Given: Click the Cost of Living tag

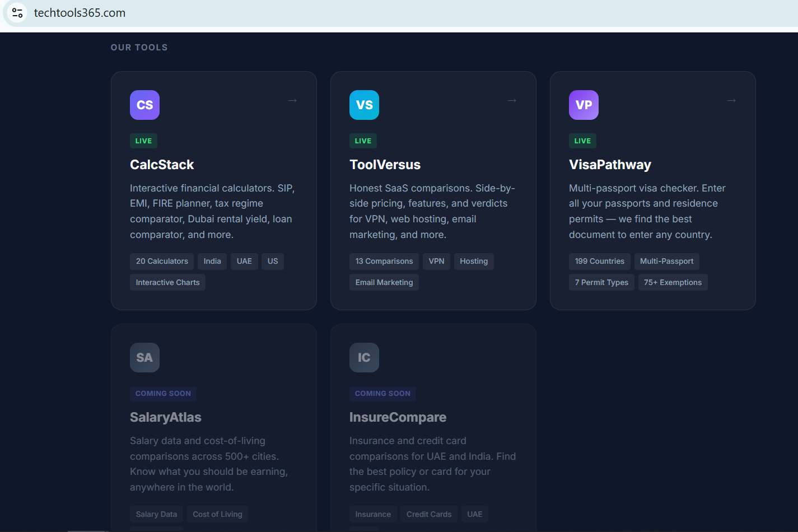Looking at the screenshot, I should coord(217,514).
